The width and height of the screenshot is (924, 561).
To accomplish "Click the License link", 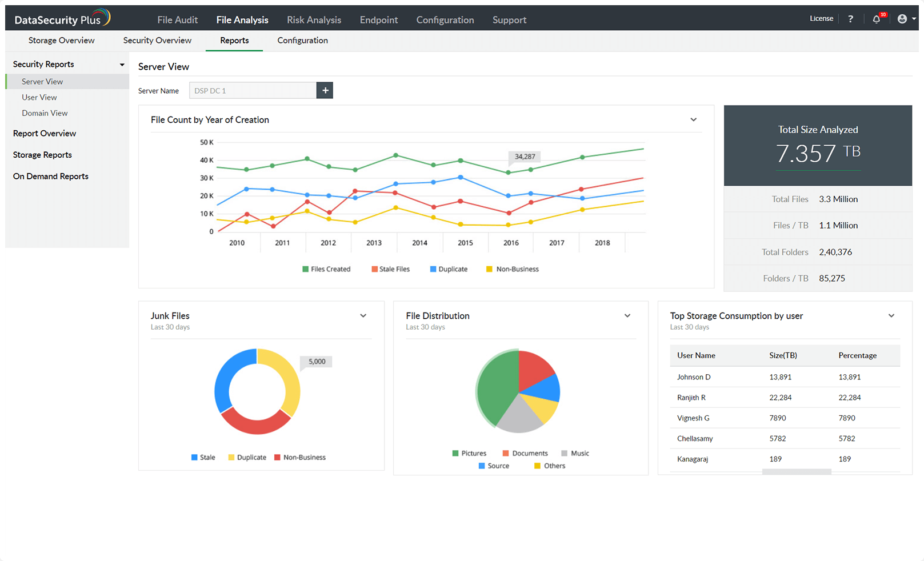I will coord(821,19).
